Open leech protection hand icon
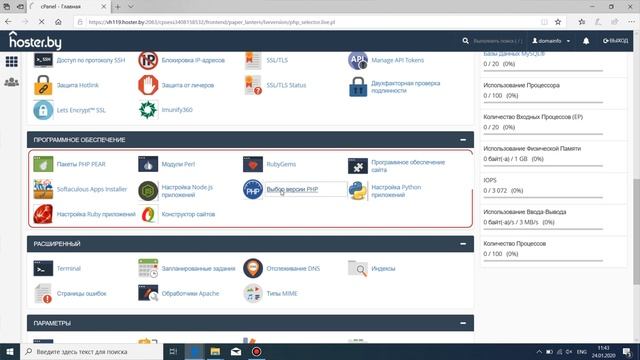Image resolution: width=640 pixels, height=360 pixels. (148, 85)
